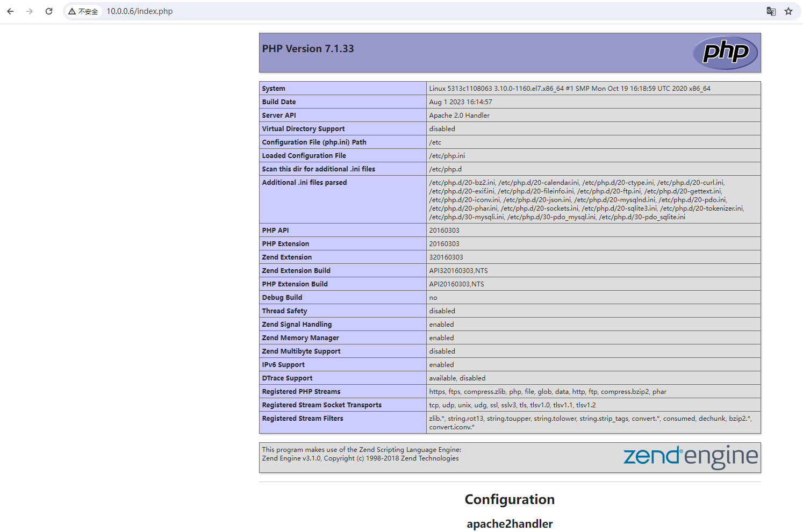Select the Thread Safety label

285,311
